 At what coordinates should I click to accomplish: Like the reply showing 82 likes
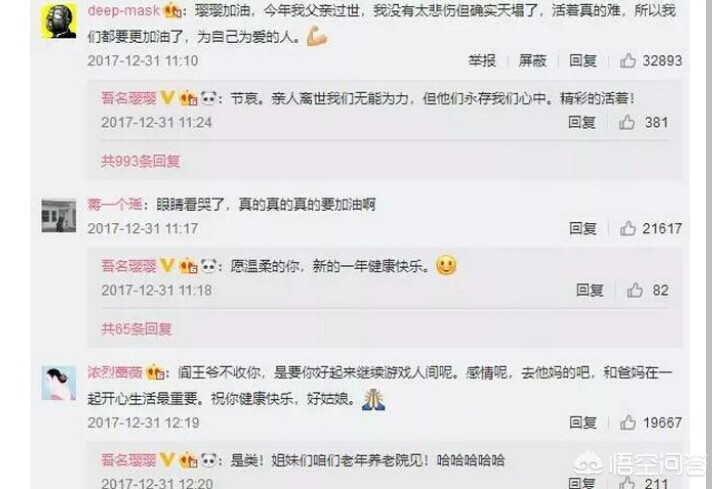[635, 290]
